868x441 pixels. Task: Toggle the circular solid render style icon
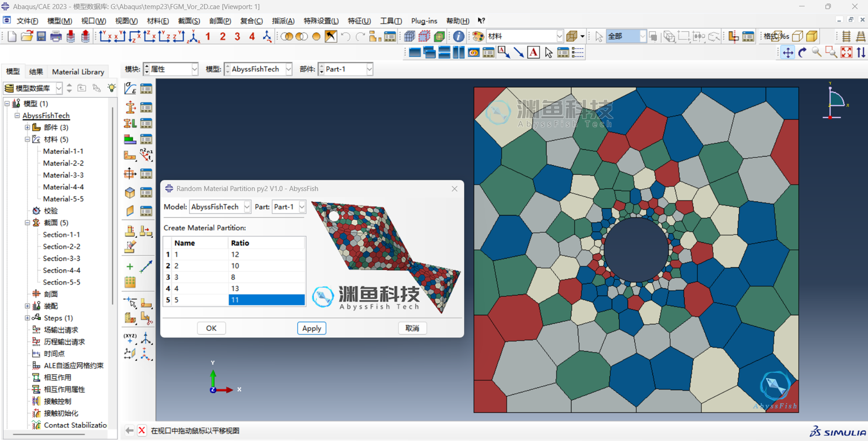click(316, 36)
